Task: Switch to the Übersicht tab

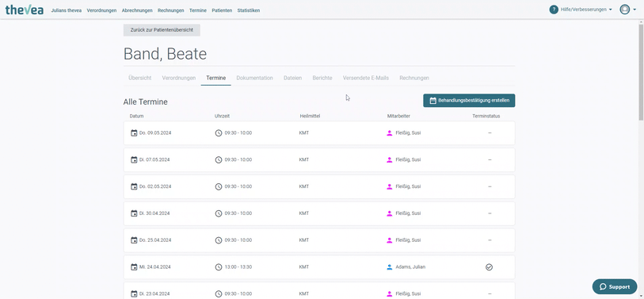Action: click(139, 78)
